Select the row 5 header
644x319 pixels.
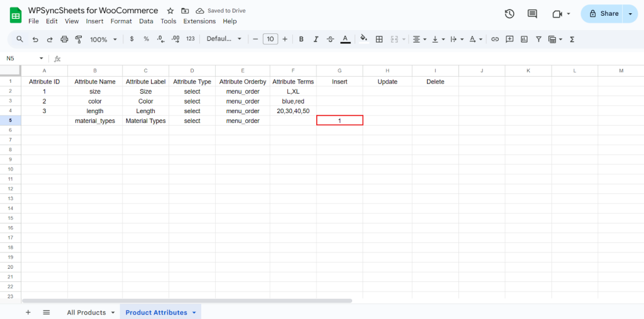[x=10, y=121]
